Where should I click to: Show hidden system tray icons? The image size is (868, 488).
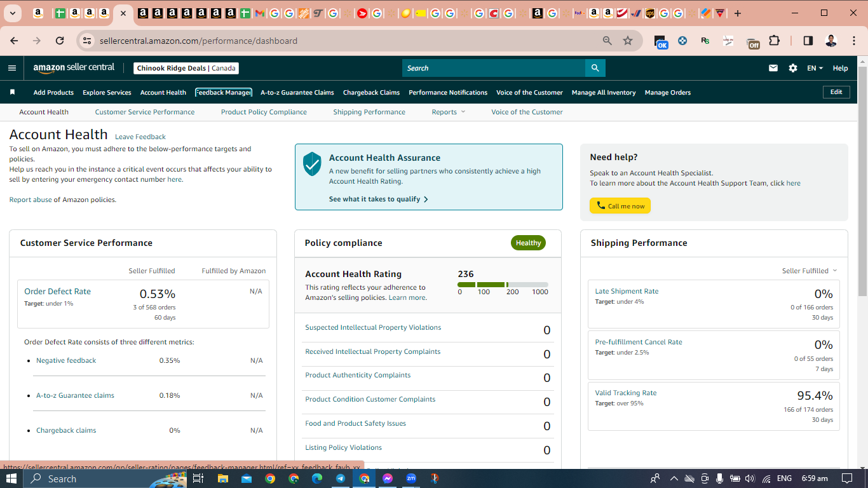click(674, 478)
